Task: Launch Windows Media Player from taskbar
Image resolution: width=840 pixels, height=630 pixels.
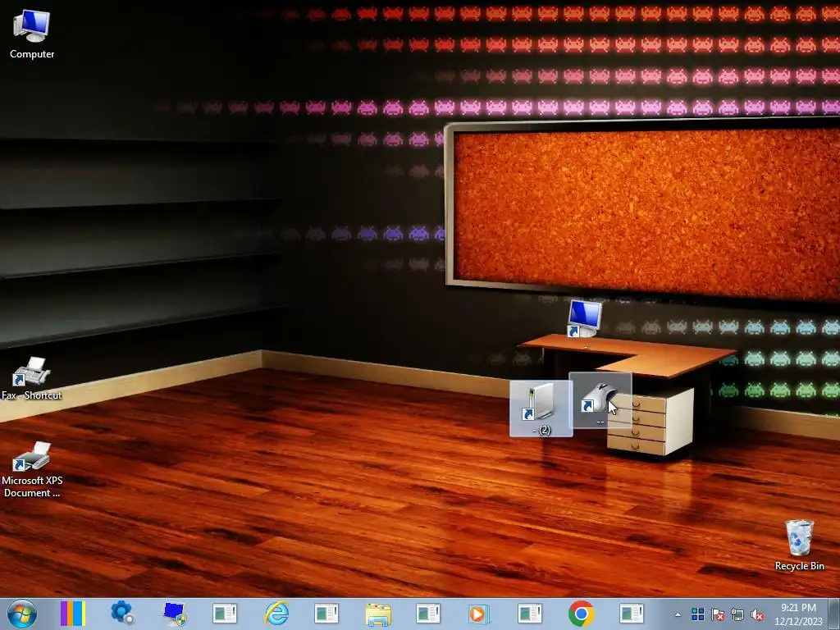Action: 478,614
